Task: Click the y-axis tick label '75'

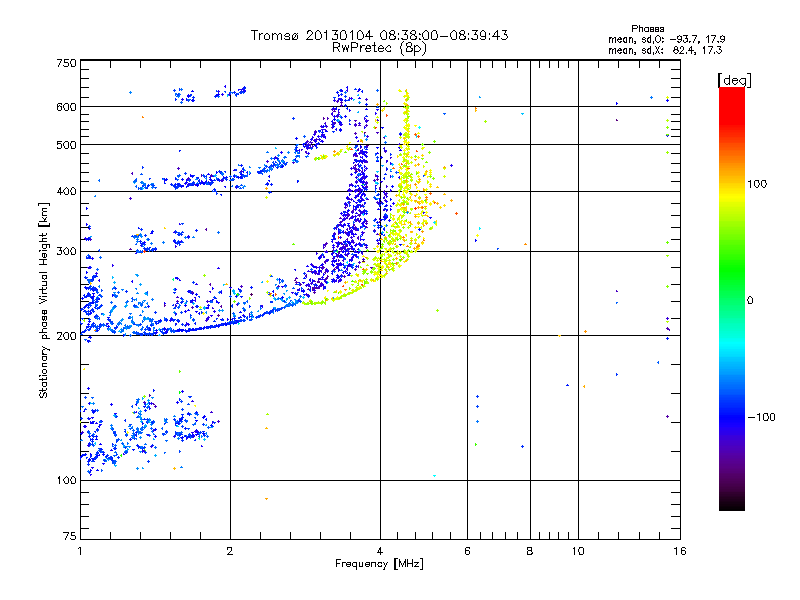Action: [70, 536]
